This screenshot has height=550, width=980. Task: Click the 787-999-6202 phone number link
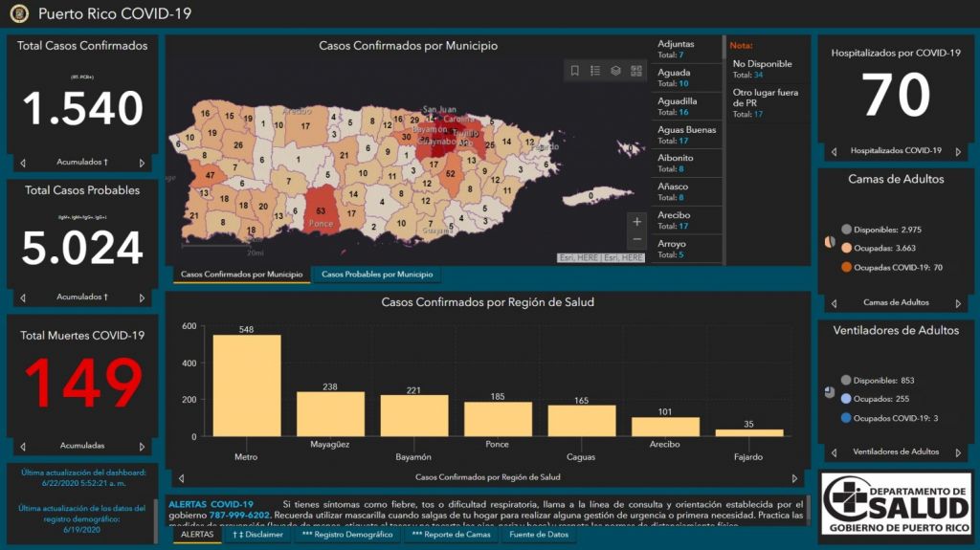[238, 515]
